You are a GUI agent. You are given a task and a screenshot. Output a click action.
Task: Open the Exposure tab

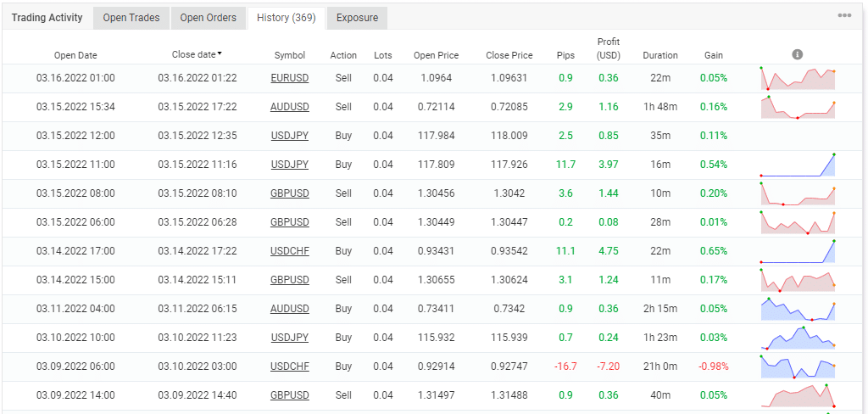pos(357,18)
